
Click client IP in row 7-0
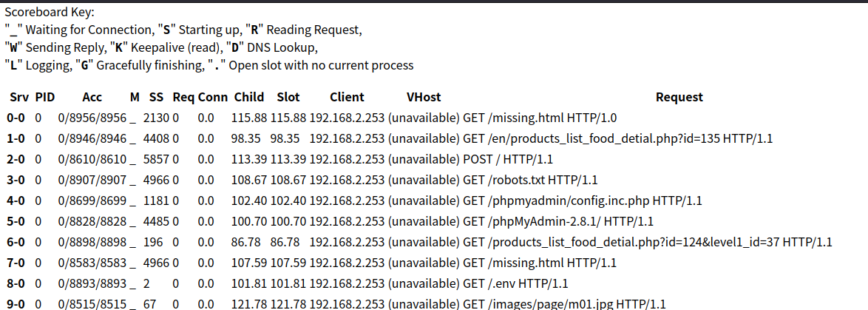(347, 263)
